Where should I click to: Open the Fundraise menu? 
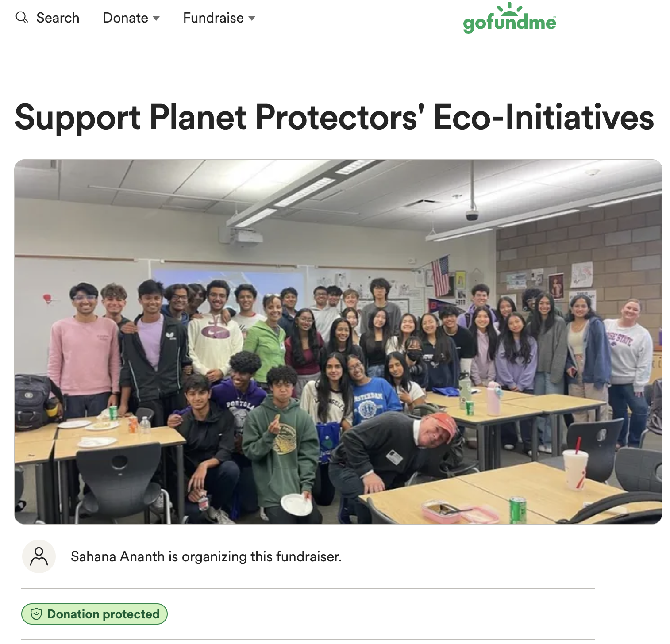213,18
